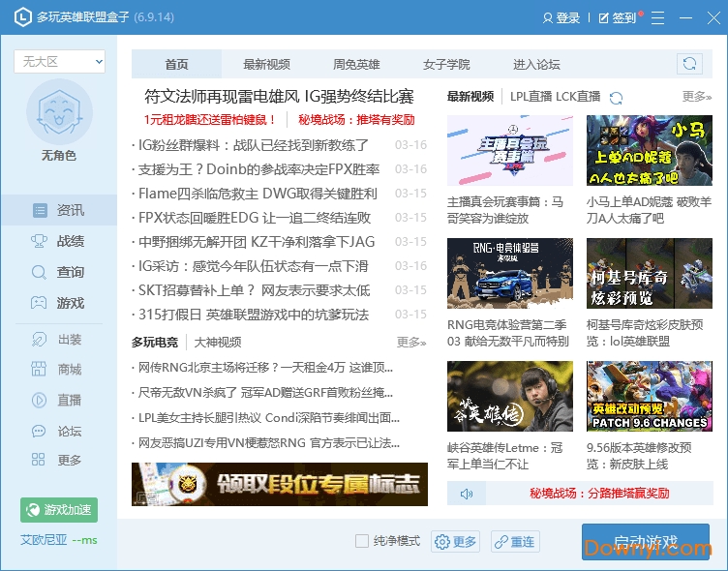Viewport: 728px width, 571px height.
Task: Open the 更多 grid icon in sidebar
Action: pos(38,460)
